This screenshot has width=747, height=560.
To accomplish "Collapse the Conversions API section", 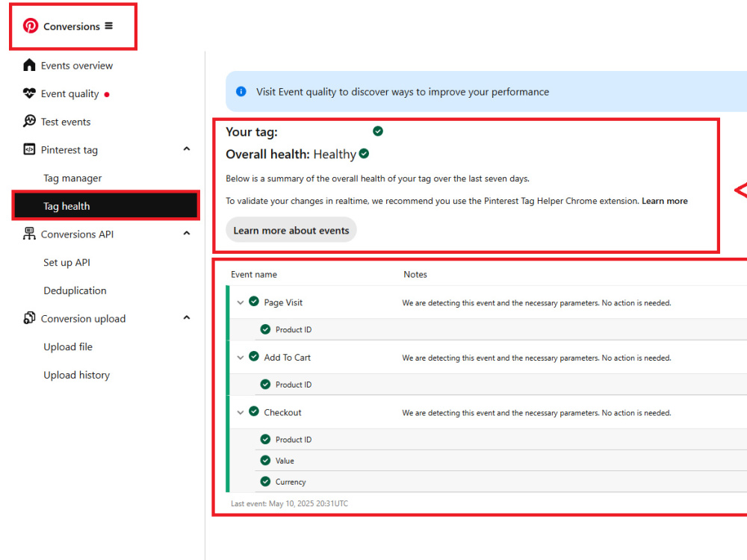I will pos(187,233).
